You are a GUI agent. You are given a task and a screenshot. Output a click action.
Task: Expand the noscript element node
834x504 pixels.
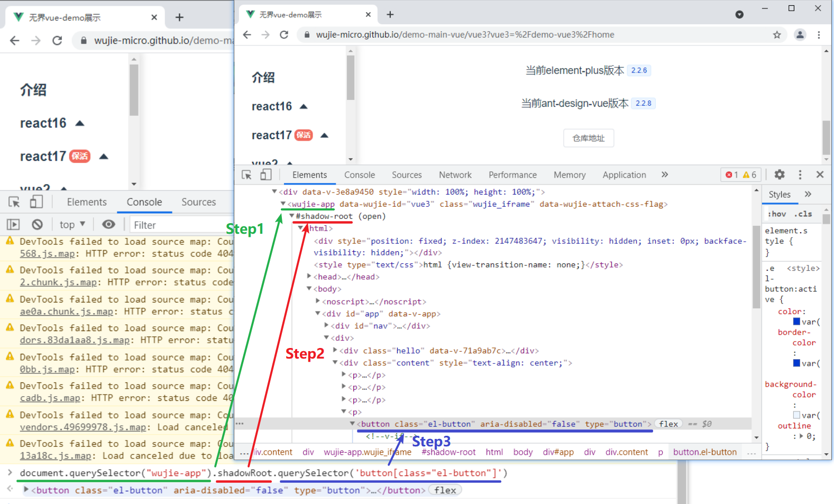click(318, 301)
